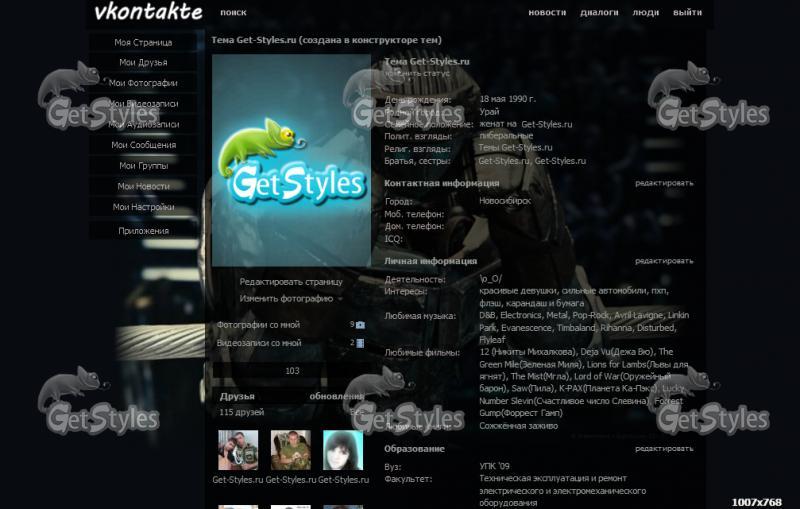Open Моя Страница in the sidebar
This screenshot has width=800, height=509.
click(x=143, y=43)
